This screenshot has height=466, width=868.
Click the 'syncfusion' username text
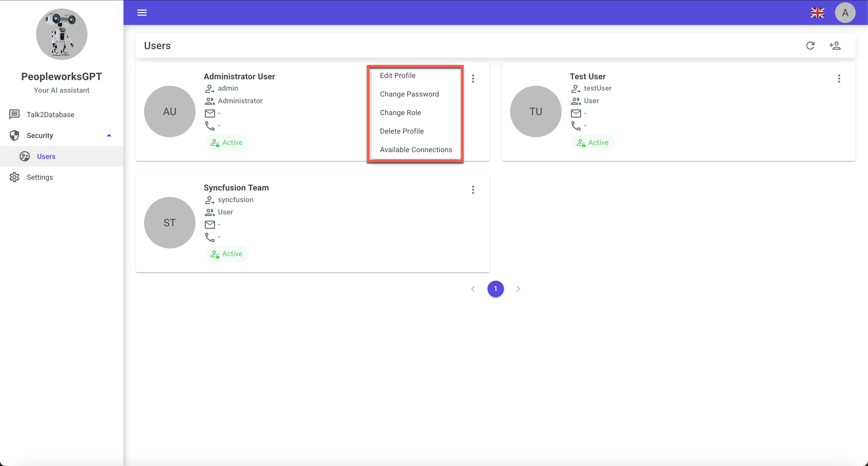tap(236, 200)
